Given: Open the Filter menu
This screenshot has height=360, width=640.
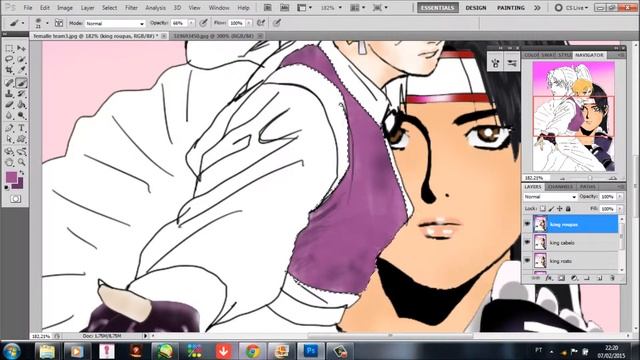Looking at the screenshot, I should 131,8.
